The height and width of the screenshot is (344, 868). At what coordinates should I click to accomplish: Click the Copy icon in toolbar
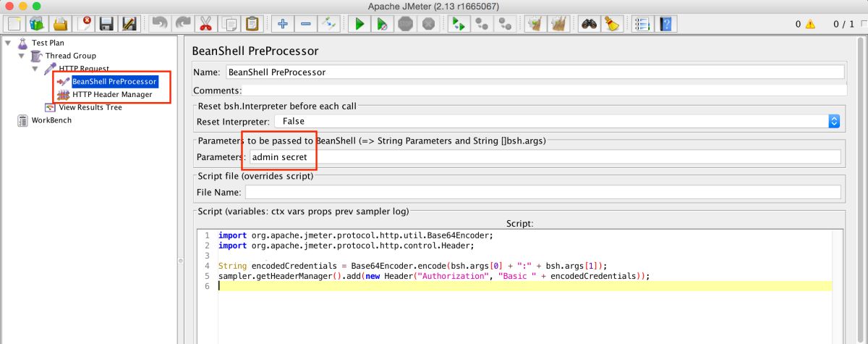(x=229, y=24)
